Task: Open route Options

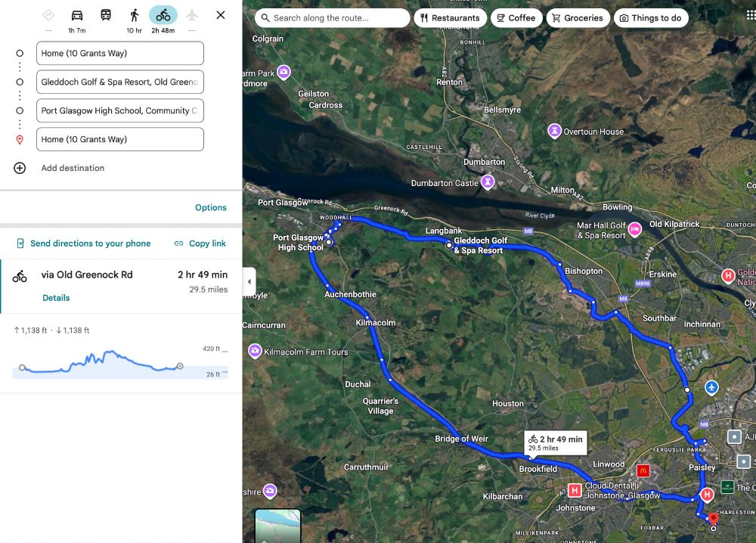Action: pyautogui.click(x=211, y=207)
